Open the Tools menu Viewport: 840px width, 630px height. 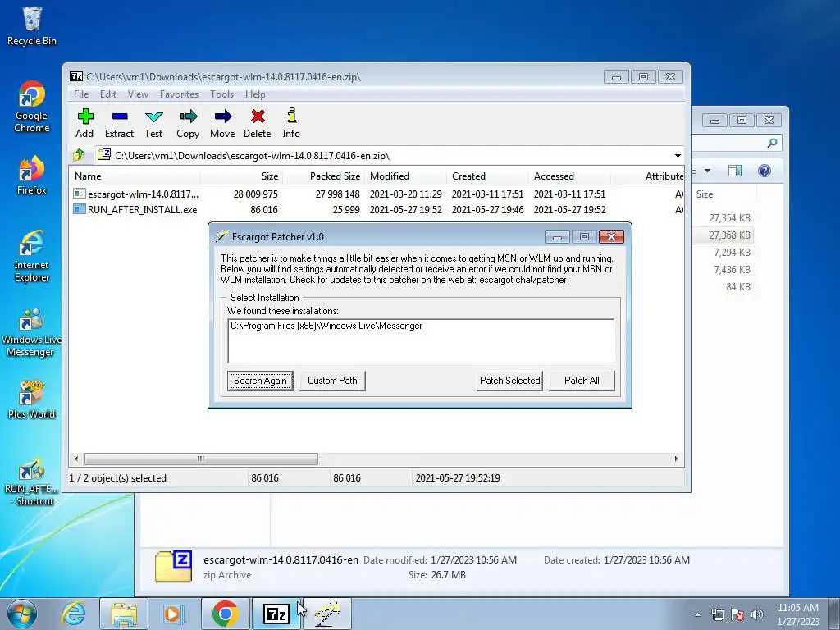[x=221, y=94]
